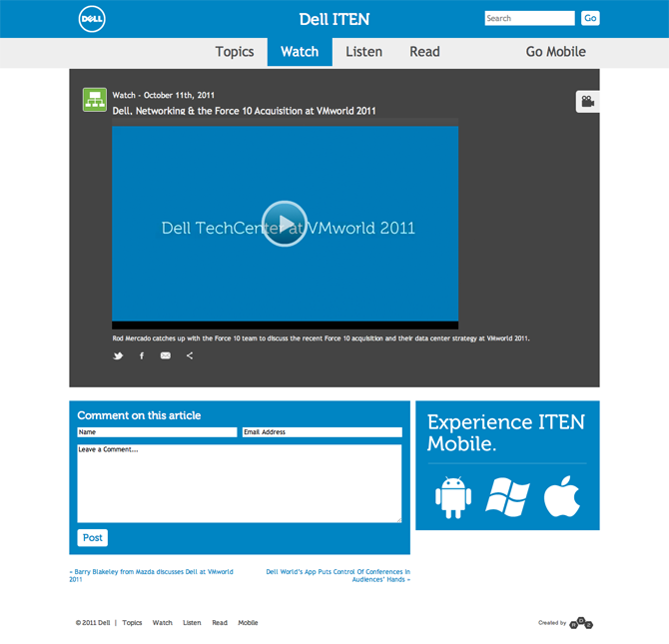Click the '© 2011 Dell' footer text
The image size is (669, 644).
(93, 623)
